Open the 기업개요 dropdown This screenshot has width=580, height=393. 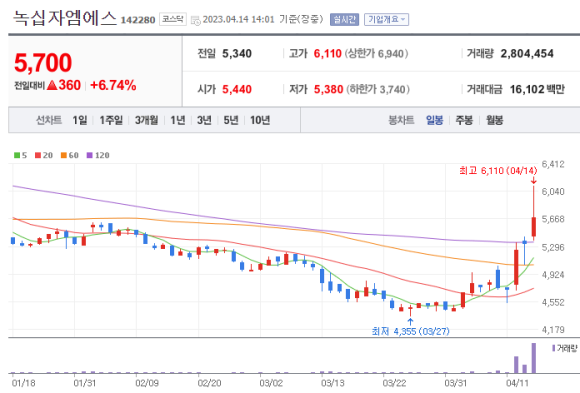(x=387, y=20)
